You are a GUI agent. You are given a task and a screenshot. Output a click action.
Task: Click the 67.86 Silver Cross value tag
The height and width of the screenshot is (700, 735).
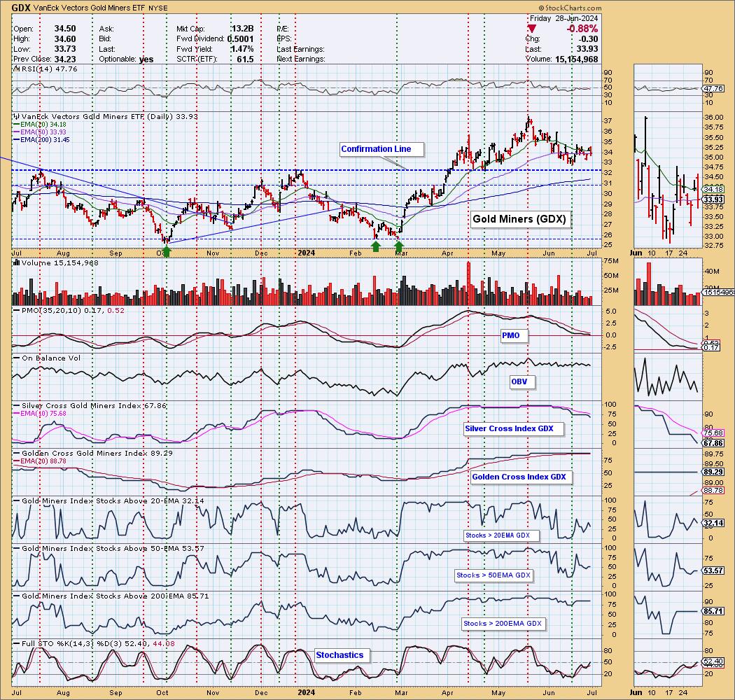pos(713,443)
